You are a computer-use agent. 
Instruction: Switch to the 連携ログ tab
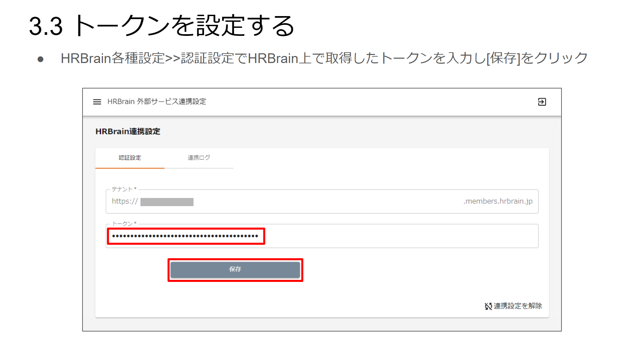199,158
